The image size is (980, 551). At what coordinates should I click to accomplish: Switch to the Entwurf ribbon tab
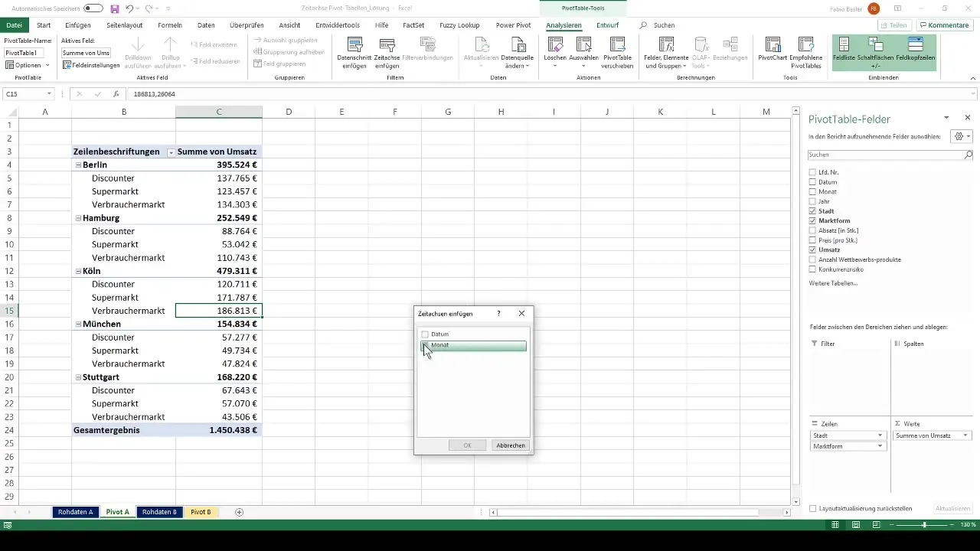click(608, 25)
